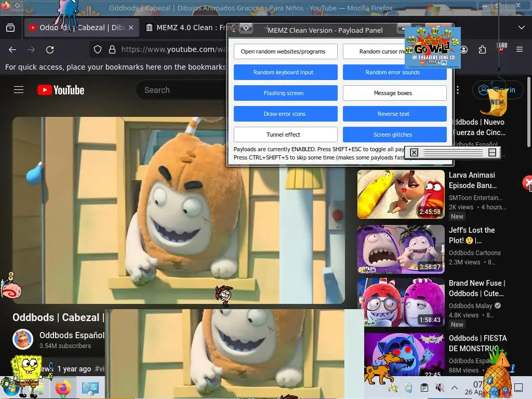Open MEMZ Payload Panel window menu icon
Image resolution: width=532 pixels, height=399 pixels.
click(x=246, y=28)
